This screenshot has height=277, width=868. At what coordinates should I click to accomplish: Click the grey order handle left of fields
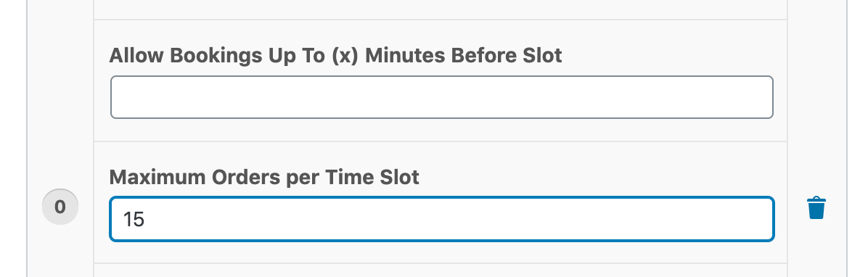pos(60,207)
